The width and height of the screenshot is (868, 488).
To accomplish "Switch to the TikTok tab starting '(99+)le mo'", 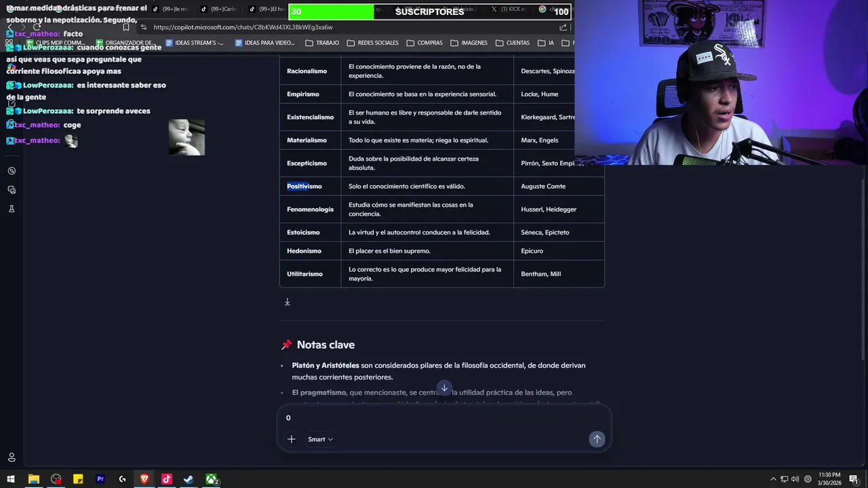I will pos(170,9).
